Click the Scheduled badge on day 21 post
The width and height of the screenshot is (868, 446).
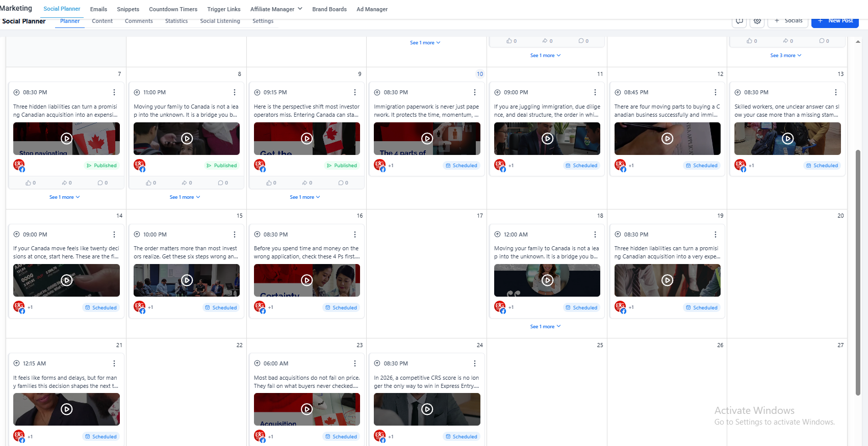tap(101, 436)
